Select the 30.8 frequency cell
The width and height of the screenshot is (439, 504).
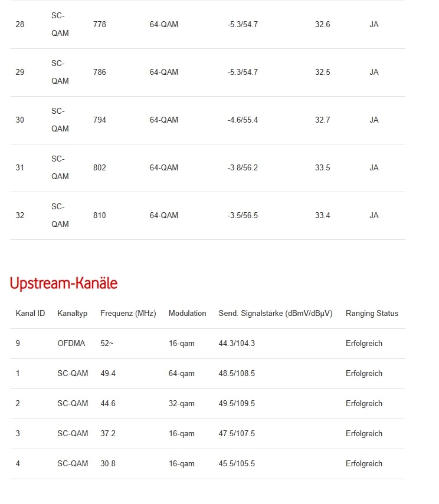[x=108, y=464]
